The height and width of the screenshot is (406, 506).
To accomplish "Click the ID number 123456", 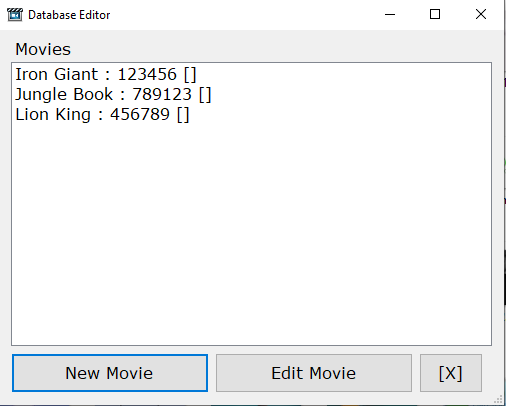I will tap(147, 74).
